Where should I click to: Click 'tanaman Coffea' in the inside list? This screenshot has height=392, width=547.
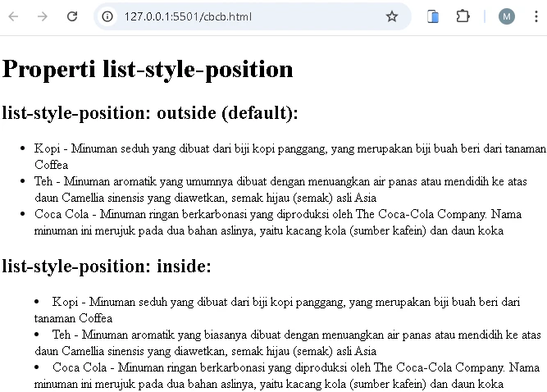(73, 318)
